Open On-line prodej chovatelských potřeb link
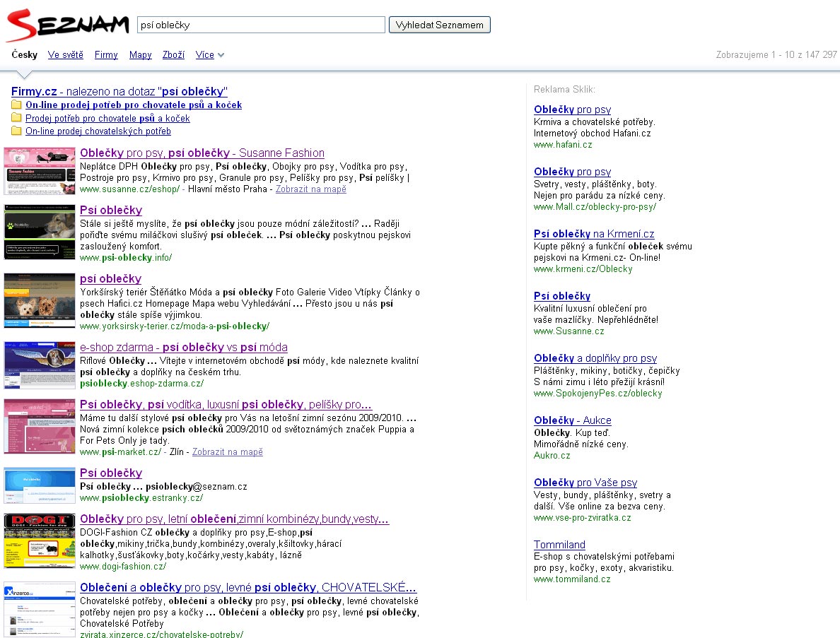 pyautogui.click(x=98, y=131)
